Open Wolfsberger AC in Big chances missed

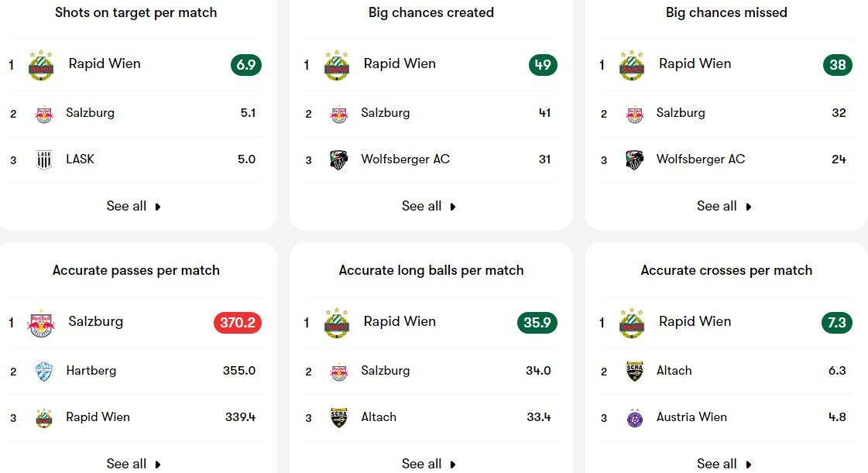point(700,159)
